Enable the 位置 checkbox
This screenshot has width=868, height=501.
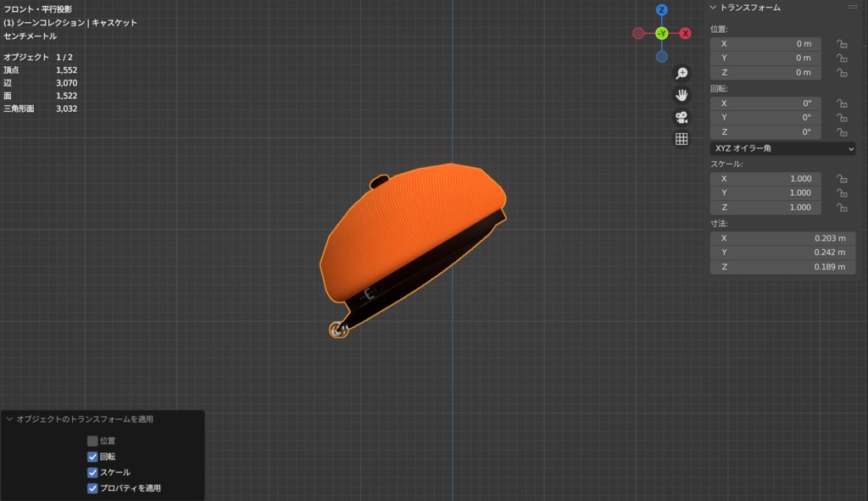coord(92,441)
